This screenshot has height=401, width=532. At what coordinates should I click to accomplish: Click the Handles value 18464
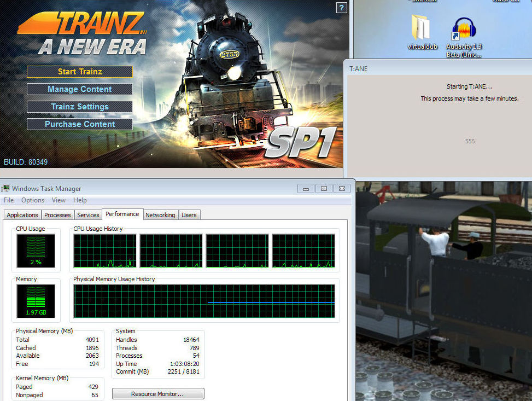191,340
